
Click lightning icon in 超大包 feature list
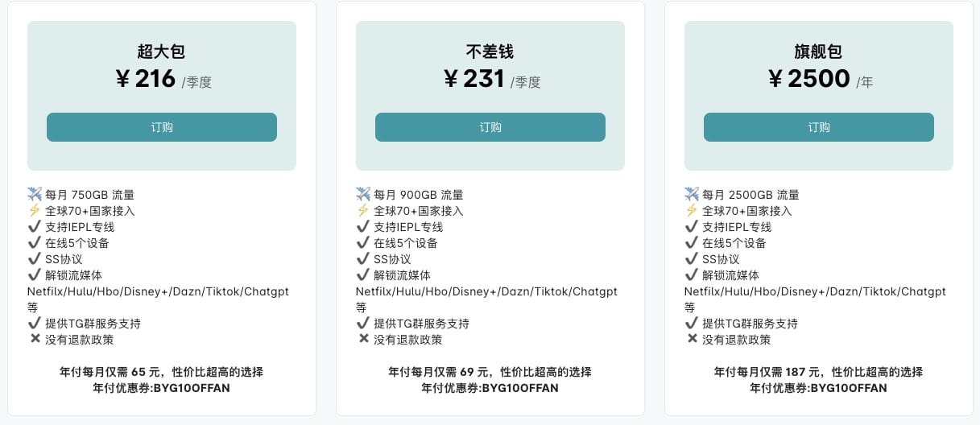pyautogui.click(x=35, y=210)
